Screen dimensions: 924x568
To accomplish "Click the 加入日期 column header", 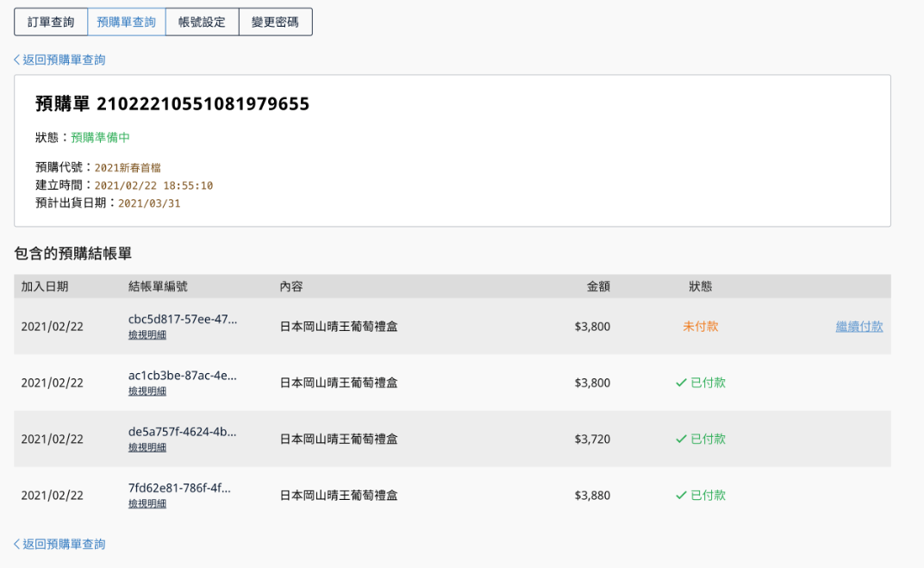I will (x=45, y=286).
